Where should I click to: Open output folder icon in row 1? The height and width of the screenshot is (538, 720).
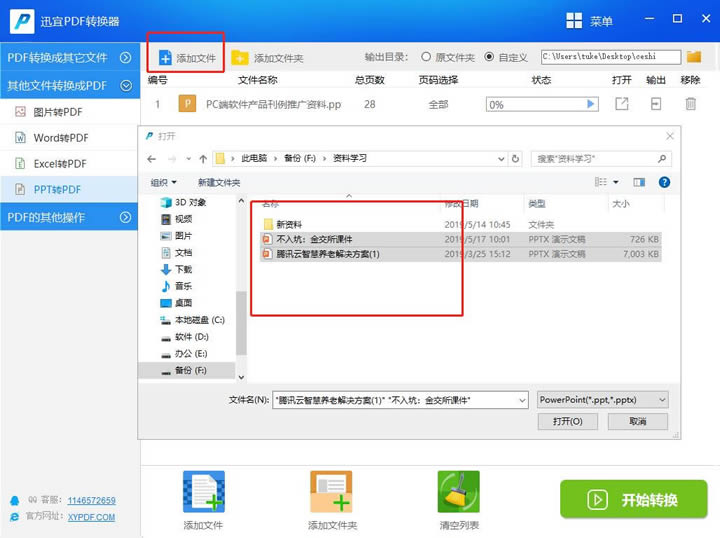tap(656, 104)
